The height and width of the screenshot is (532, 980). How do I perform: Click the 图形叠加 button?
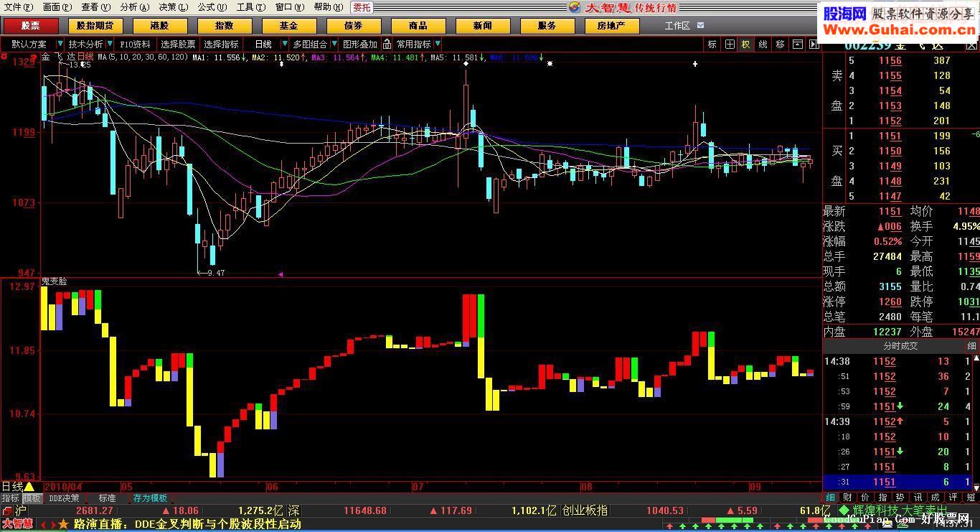pyautogui.click(x=359, y=44)
